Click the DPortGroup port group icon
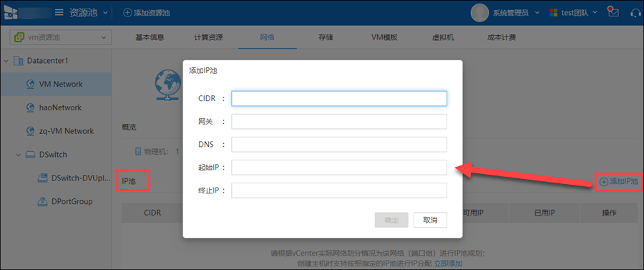The width and height of the screenshot is (644, 270). 43,201
